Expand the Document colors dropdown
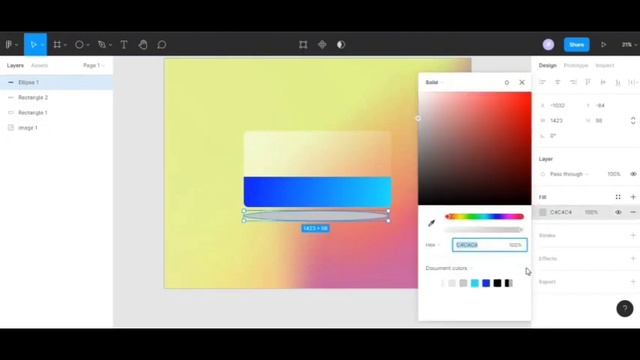 [x=449, y=268]
